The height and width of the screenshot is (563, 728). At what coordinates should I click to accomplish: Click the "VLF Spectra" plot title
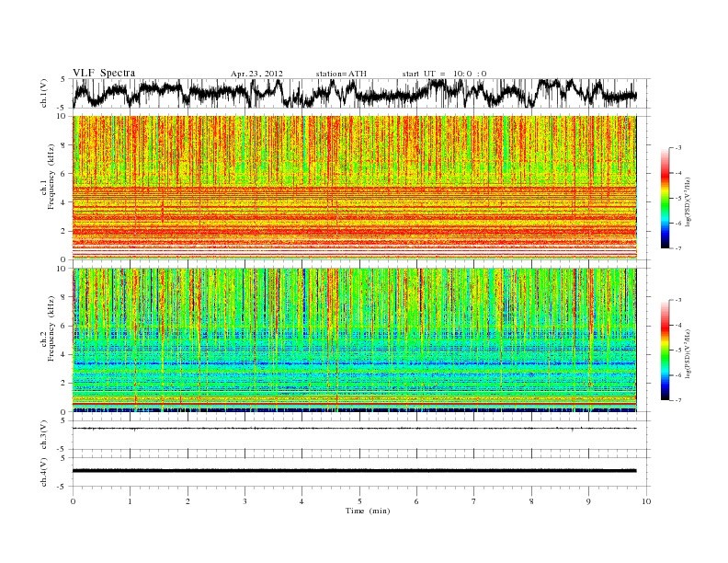click(x=104, y=73)
